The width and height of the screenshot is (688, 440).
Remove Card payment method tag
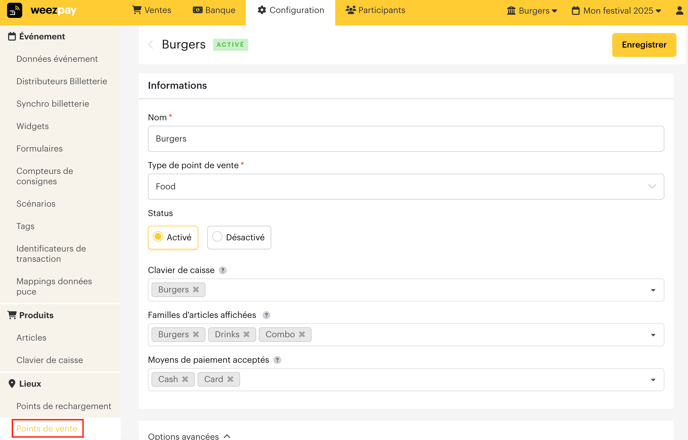[x=230, y=379]
